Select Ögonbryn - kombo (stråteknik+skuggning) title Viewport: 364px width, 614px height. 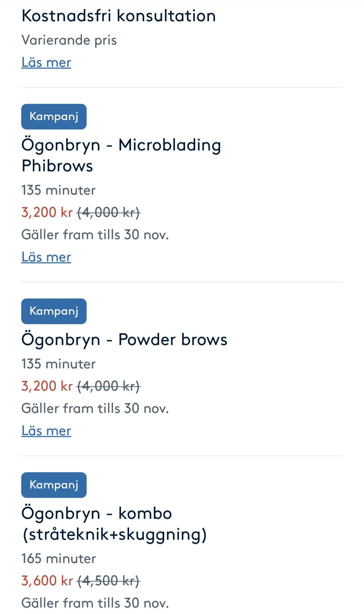[114, 524]
